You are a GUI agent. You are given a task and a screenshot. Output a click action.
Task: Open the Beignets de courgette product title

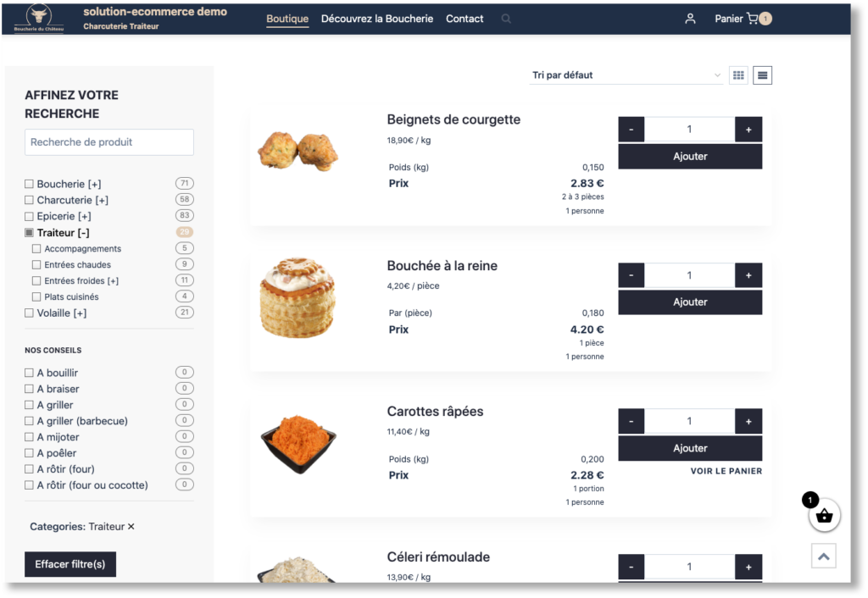(x=453, y=119)
